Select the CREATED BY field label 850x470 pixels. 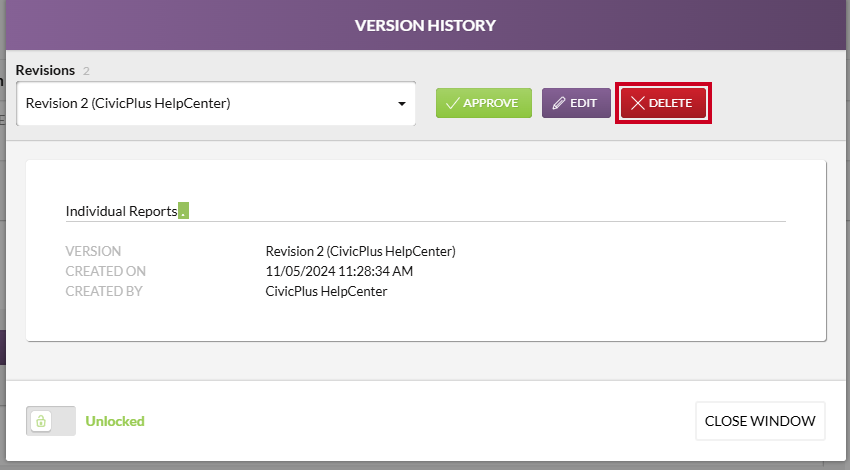click(104, 291)
